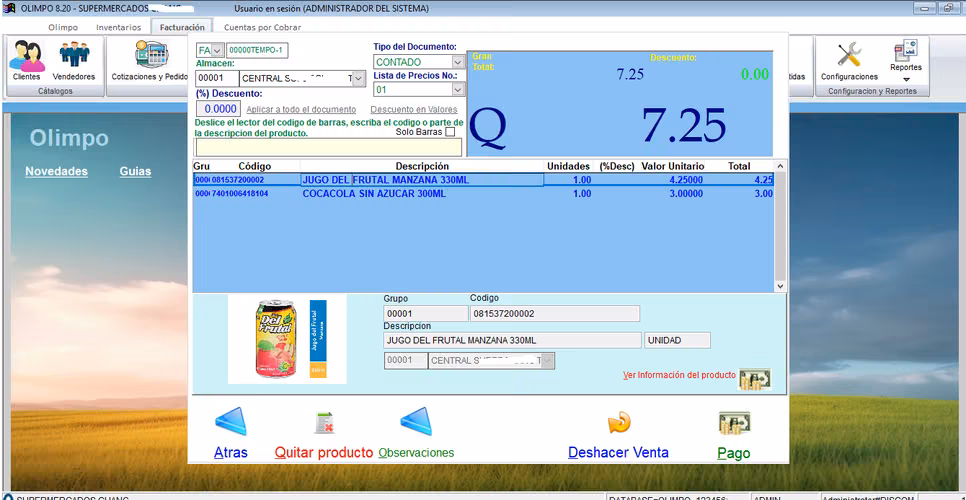This screenshot has width=966, height=500.
Task: Click the Quitar producto icon
Action: coord(324,422)
